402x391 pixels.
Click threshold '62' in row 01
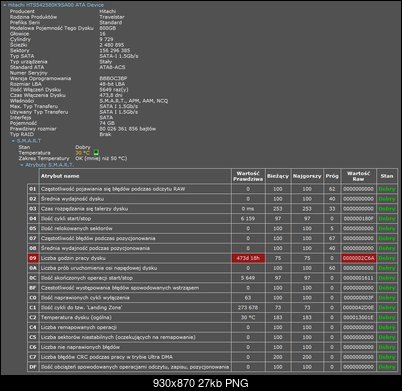pos(332,189)
